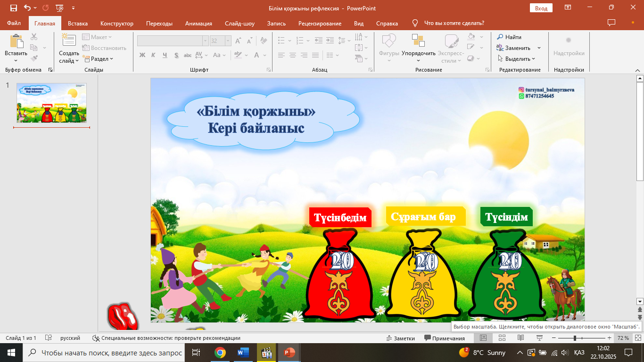Viewport: 644px width, 362px height.
Task: Click the Arrange (Упорядочить) icon
Action: 418,41
